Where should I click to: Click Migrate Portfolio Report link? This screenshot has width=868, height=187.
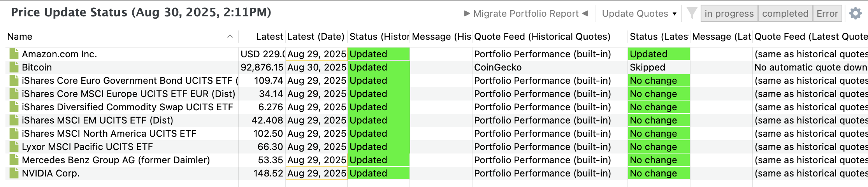pyautogui.click(x=526, y=14)
